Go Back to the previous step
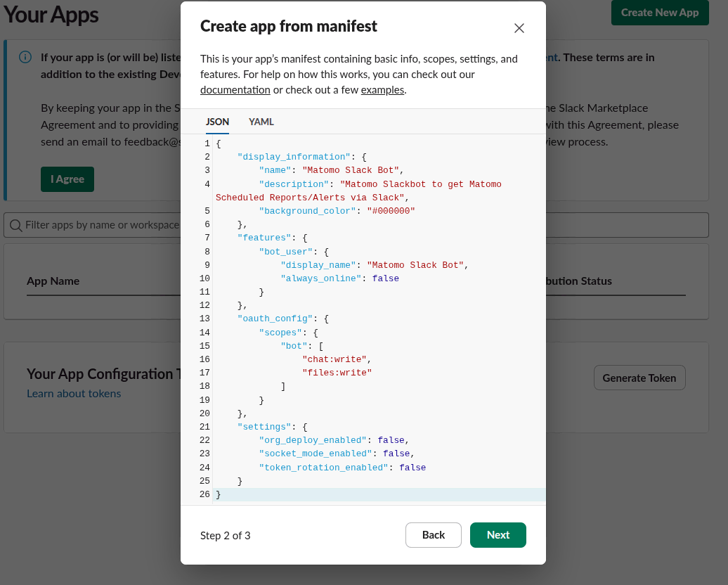Image resolution: width=728 pixels, height=585 pixels. click(433, 535)
